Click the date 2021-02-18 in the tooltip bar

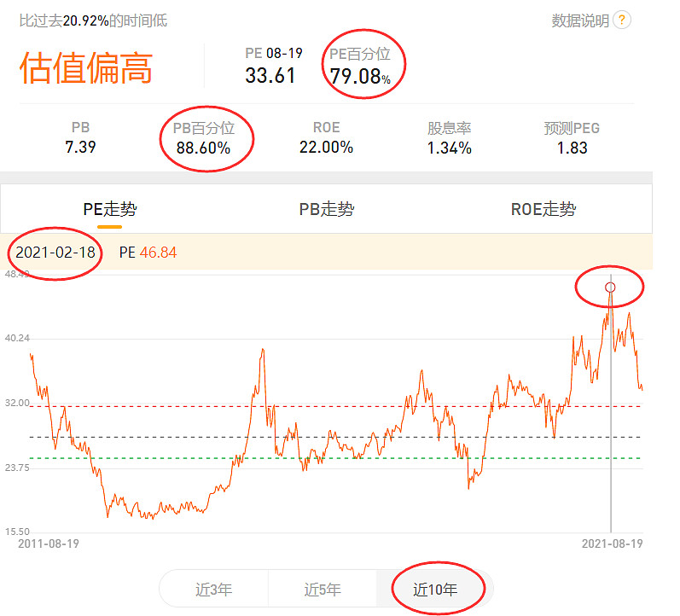55,253
